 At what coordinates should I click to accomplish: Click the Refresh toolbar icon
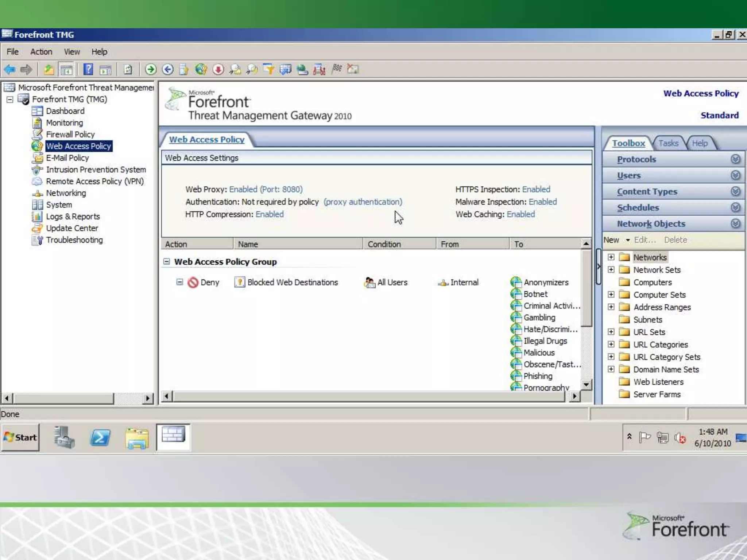128,69
